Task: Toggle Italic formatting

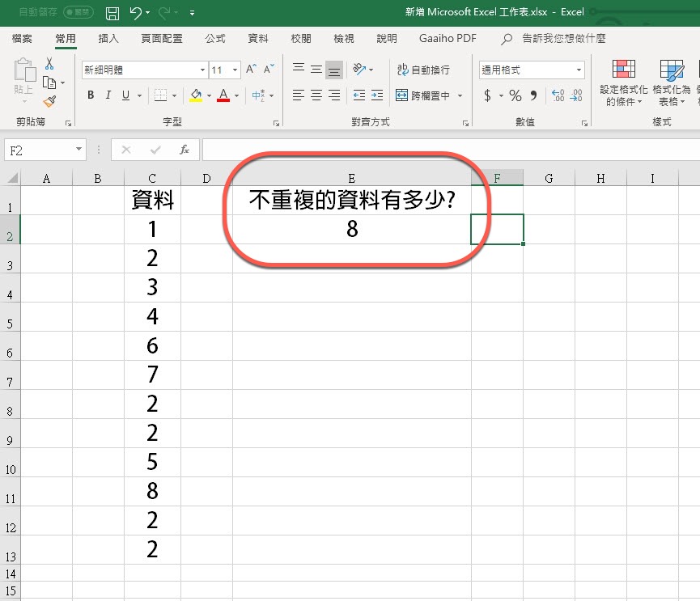Action: pyautogui.click(x=108, y=95)
